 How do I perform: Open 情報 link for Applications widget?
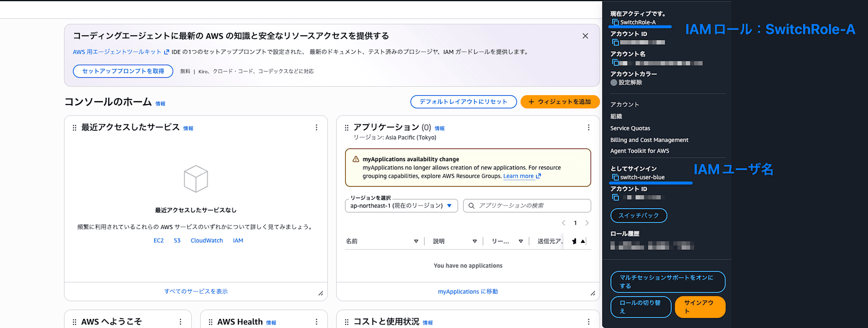pyautogui.click(x=440, y=129)
